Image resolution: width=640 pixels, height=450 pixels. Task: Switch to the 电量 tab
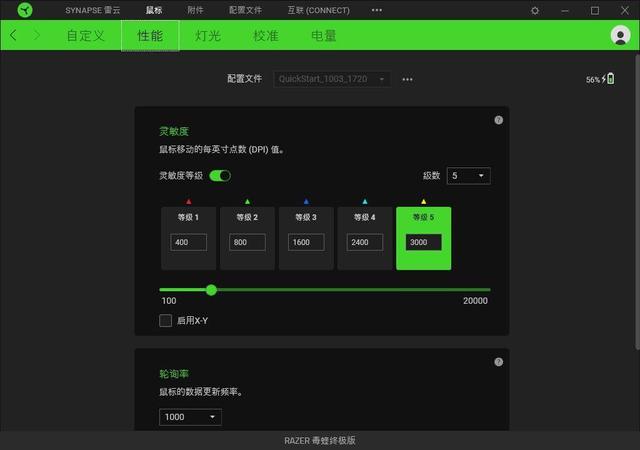(x=324, y=36)
